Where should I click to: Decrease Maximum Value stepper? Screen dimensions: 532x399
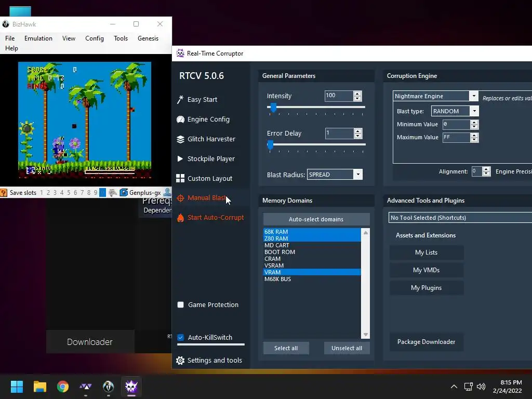click(x=474, y=140)
